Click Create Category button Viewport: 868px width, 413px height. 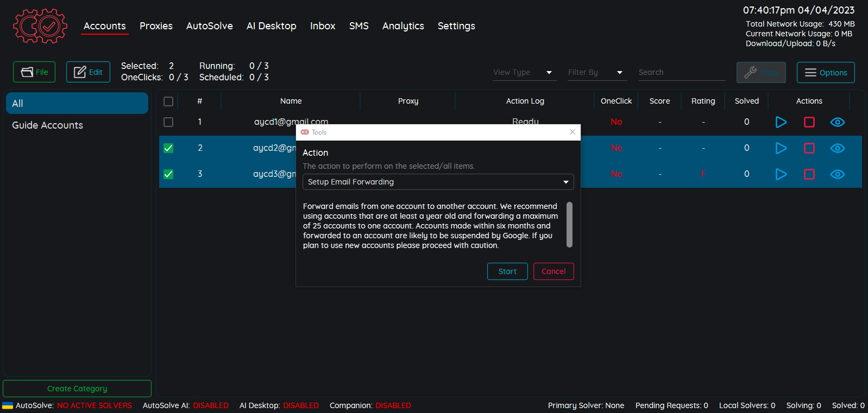(x=77, y=389)
